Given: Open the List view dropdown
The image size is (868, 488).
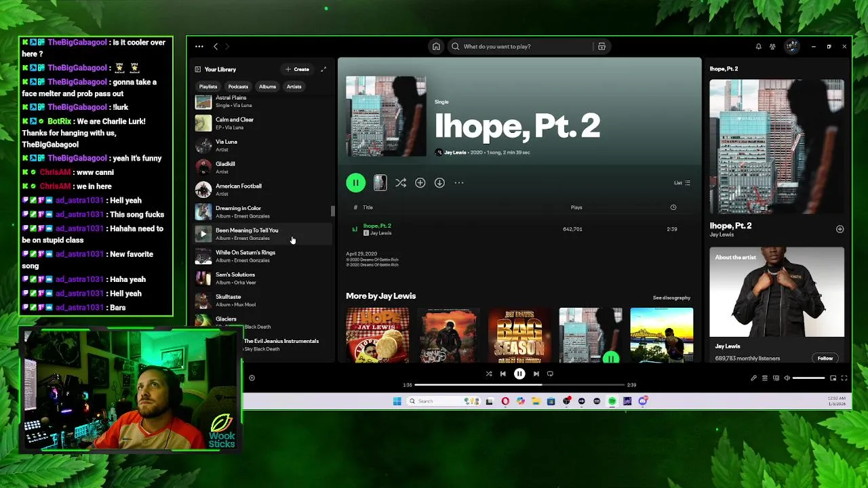Looking at the screenshot, I should 682,183.
